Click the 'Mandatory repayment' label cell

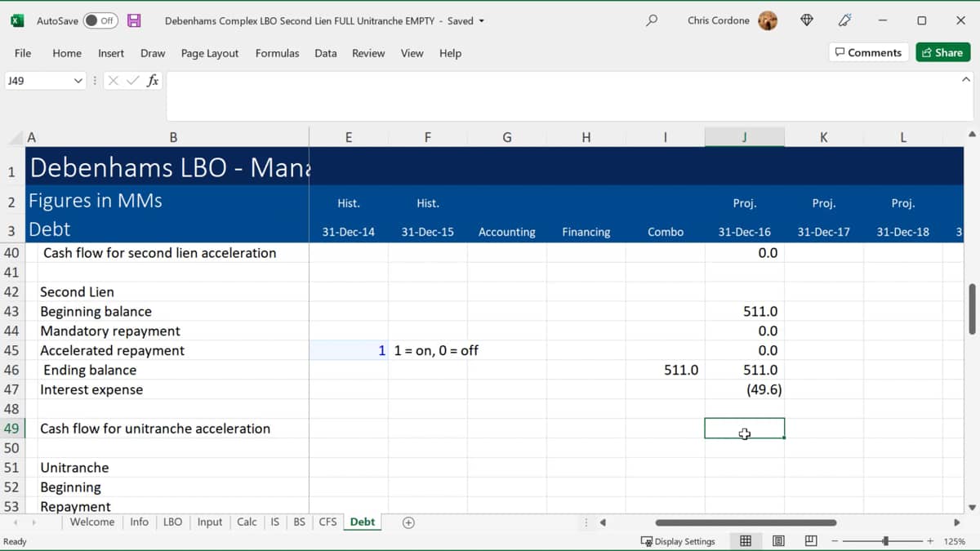click(110, 331)
